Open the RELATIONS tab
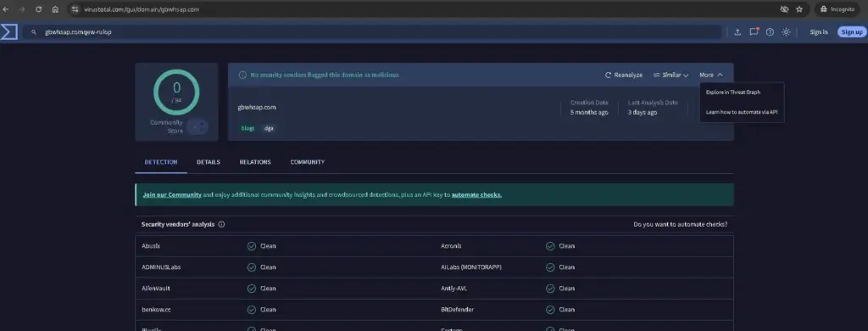Screen dimensions: 868x331 point(255,162)
